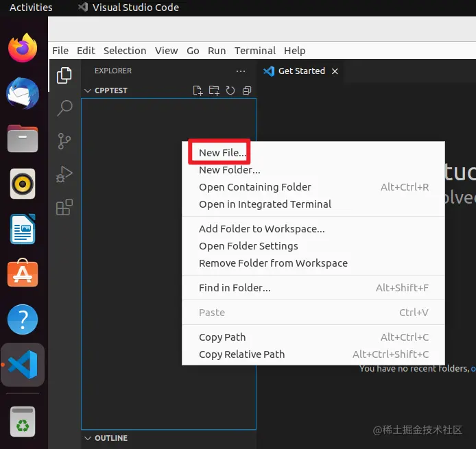Launch Firefox from the Ubuntu dock
The width and height of the screenshot is (476, 449).
(23, 47)
